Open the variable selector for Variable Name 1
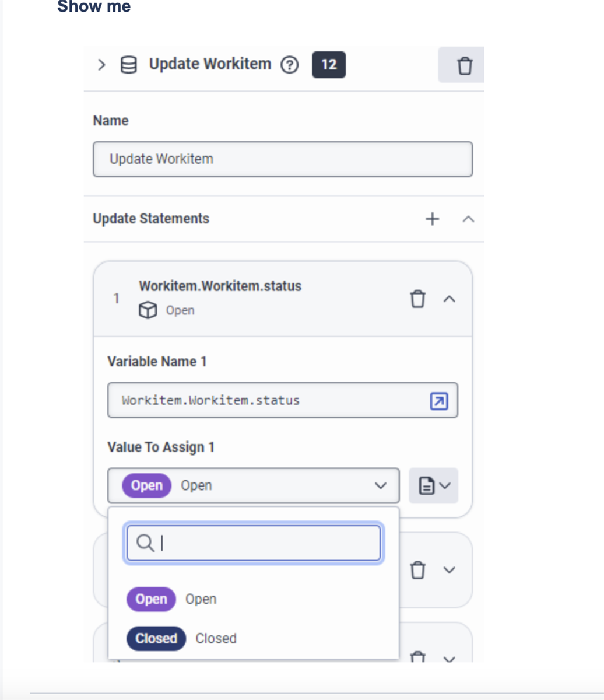Image resolution: width=604 pixels, height=700 pixels. coord(438,401)
